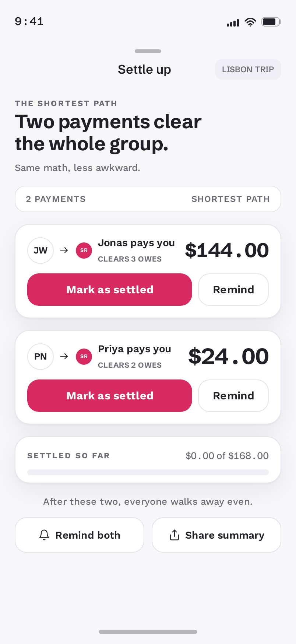Tap the JW avatar for Jonas
Image resolution: width=296 pixels, height=644 pixels.
40,251
